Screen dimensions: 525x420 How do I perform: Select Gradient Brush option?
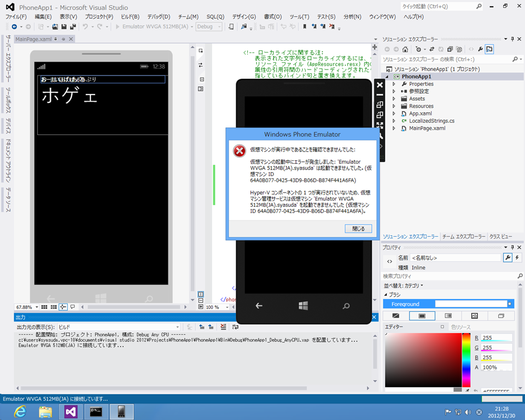(448, 316)
